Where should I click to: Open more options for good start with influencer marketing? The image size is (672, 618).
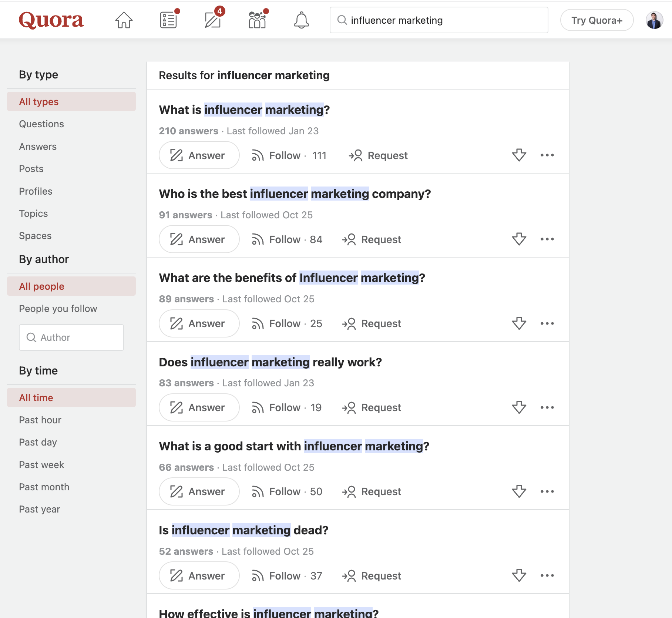547,491
